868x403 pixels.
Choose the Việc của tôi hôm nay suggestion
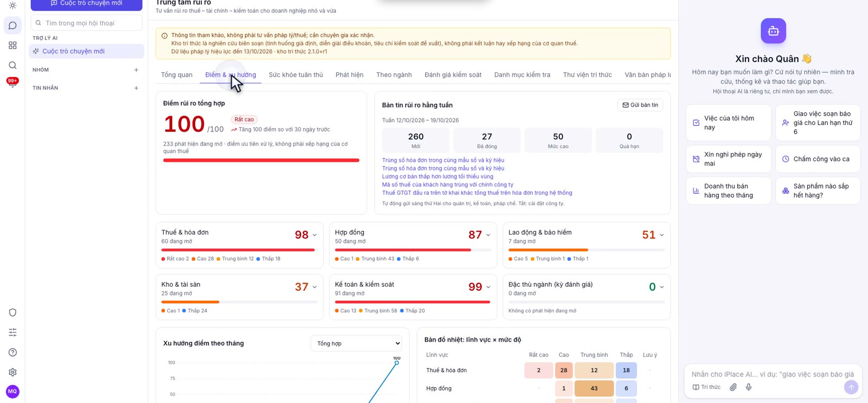pos(728,123)
